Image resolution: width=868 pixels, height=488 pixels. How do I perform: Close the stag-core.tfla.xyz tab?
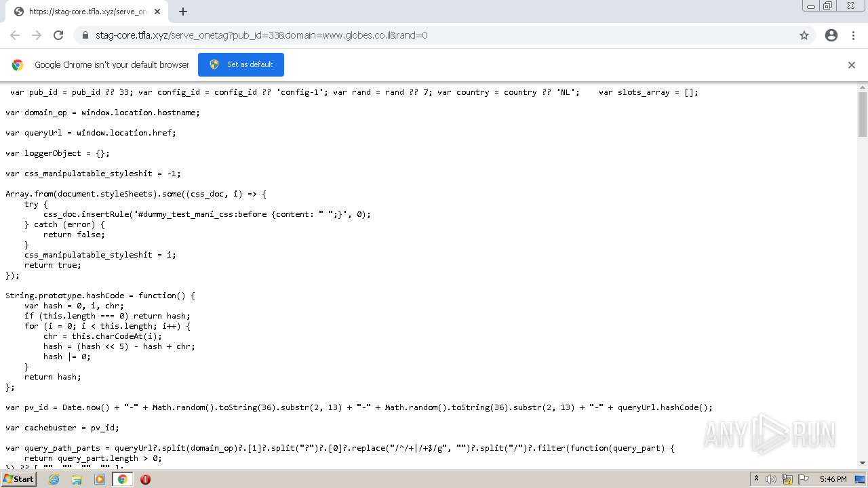coord(157,12)
